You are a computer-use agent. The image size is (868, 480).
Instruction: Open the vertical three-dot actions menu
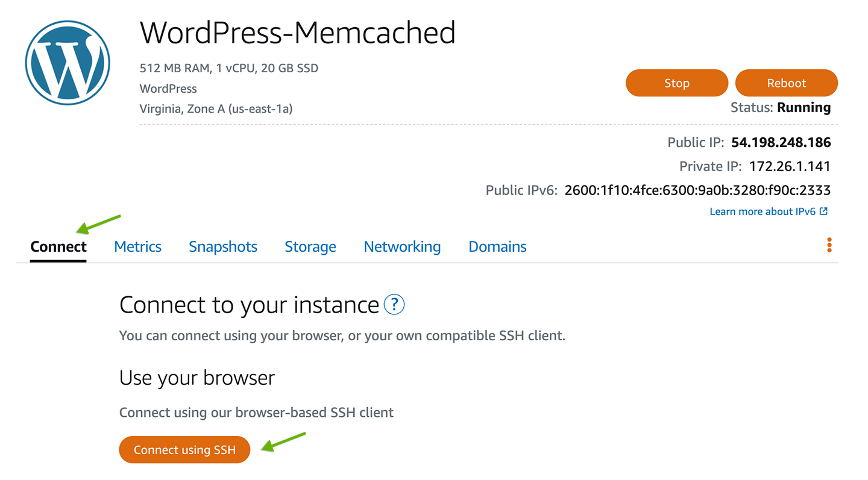tap(829, 245)
